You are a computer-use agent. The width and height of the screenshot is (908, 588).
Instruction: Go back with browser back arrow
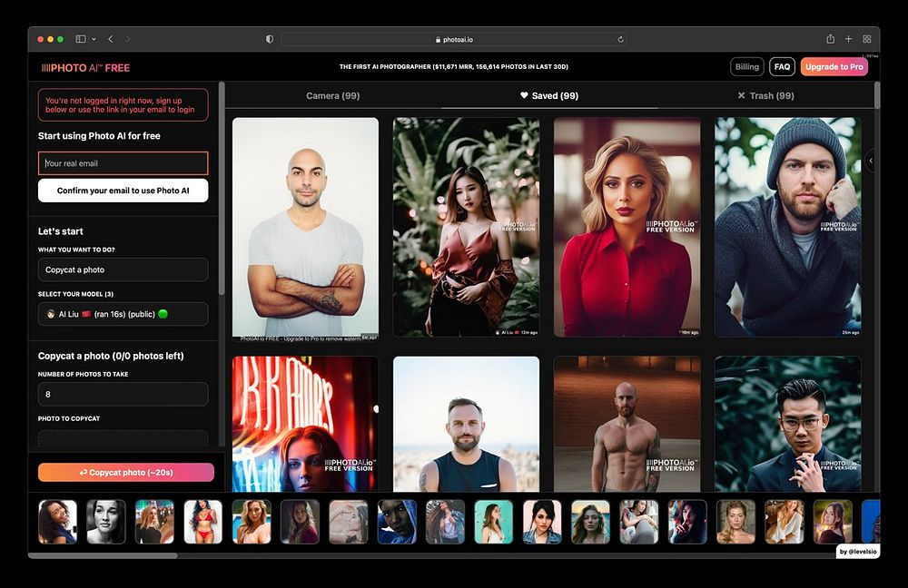[111, 39]
